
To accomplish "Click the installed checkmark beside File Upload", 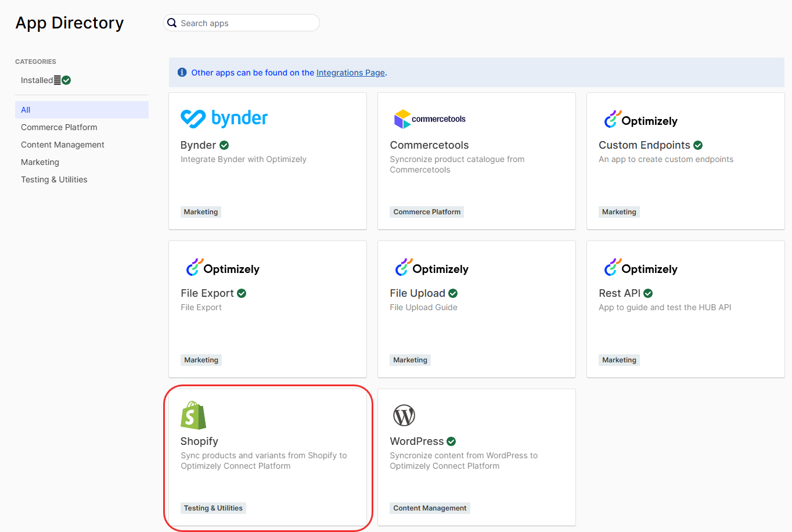I will (453, 293).
